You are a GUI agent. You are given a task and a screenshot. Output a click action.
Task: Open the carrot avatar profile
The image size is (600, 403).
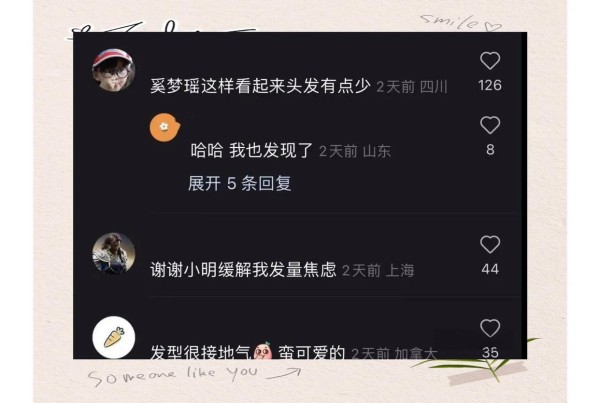[x=114, y=337]
